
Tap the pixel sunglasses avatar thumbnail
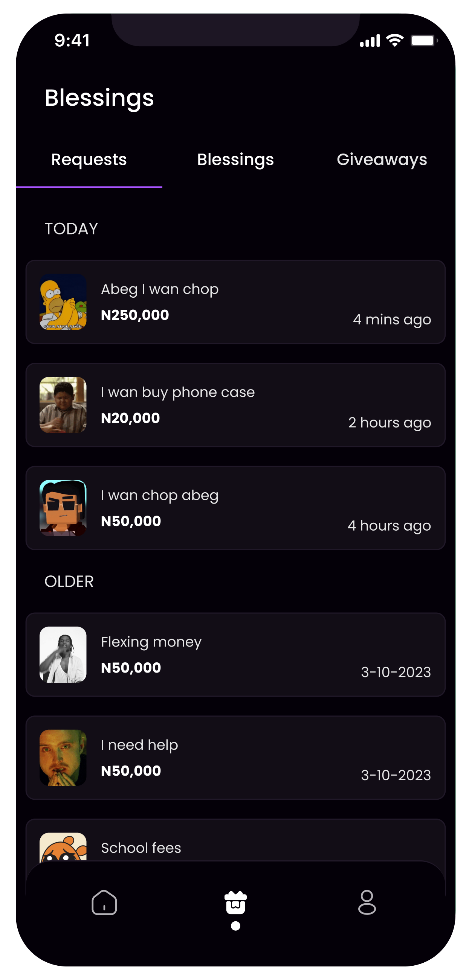(63, 508)
